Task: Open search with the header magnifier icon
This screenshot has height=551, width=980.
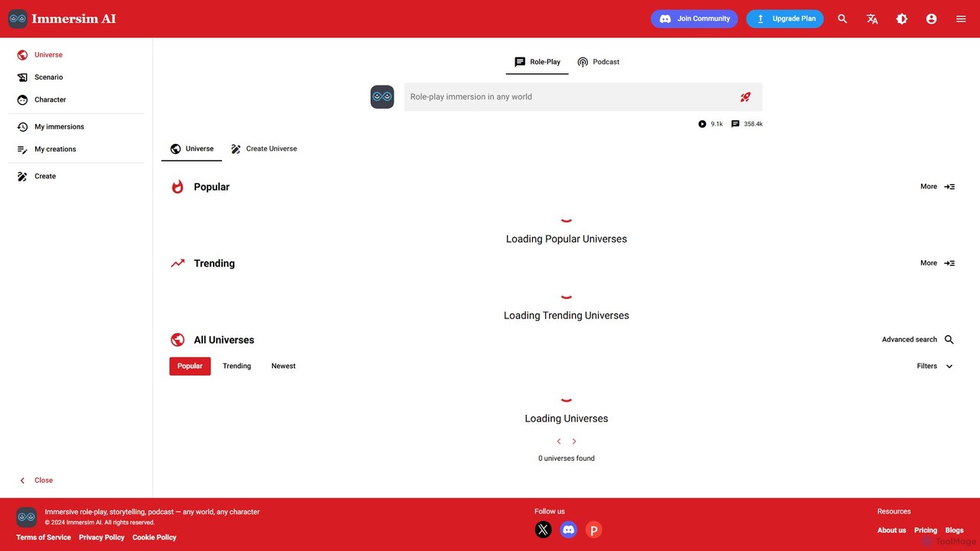Action: [x=842, y=19]
